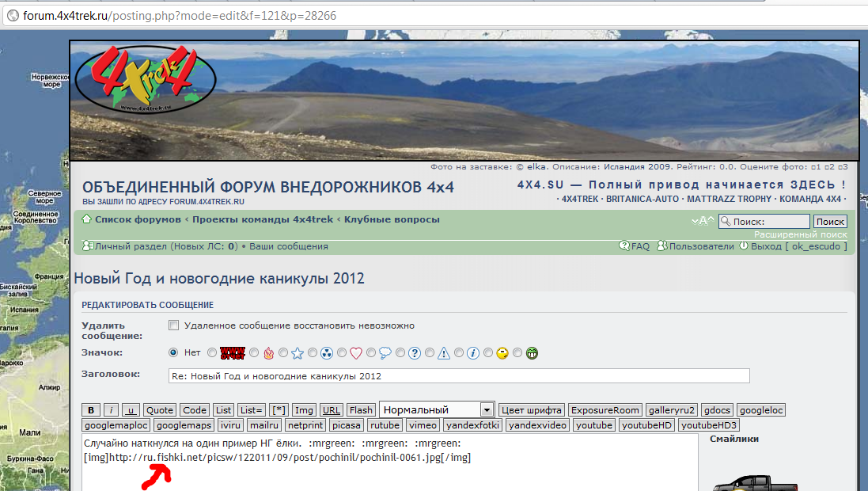Click the underline u formatting button
868x491 pixels.
point(131,410)
